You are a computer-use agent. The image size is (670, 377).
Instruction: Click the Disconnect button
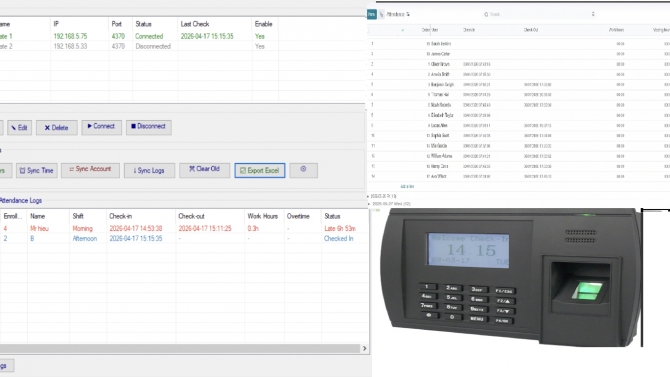(149, 127)
